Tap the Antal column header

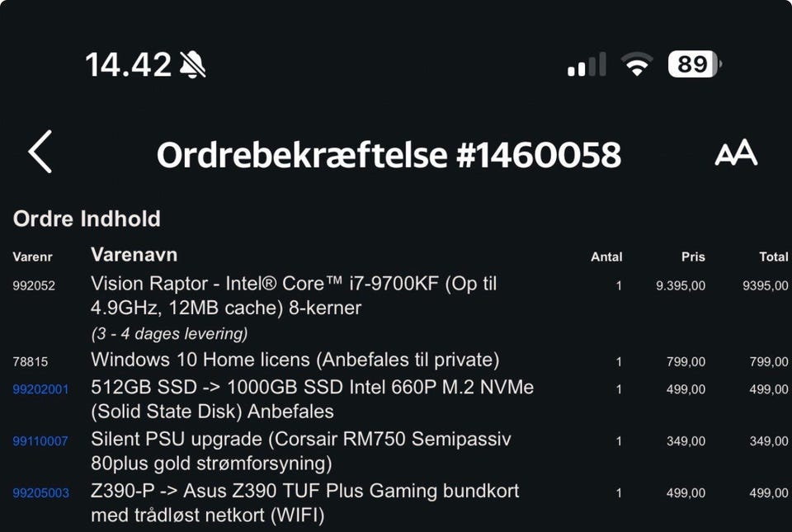click(606, 257)
